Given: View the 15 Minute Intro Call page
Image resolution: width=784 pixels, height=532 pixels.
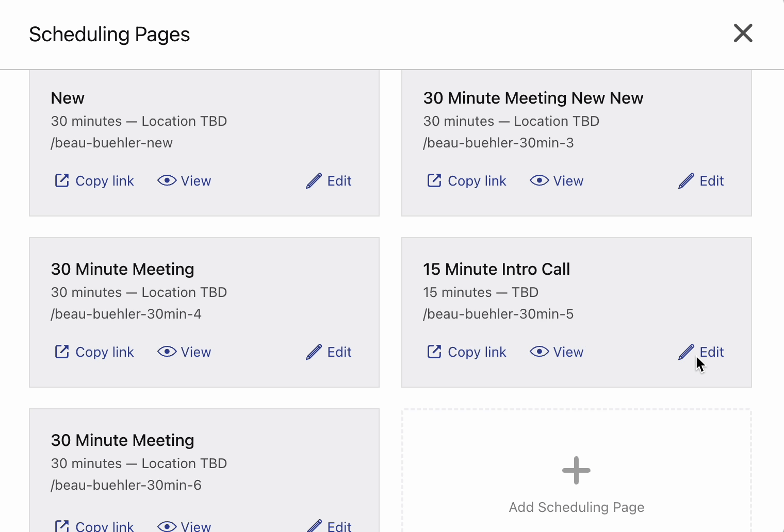Looking at the screenshot, I should pos(568,352).
